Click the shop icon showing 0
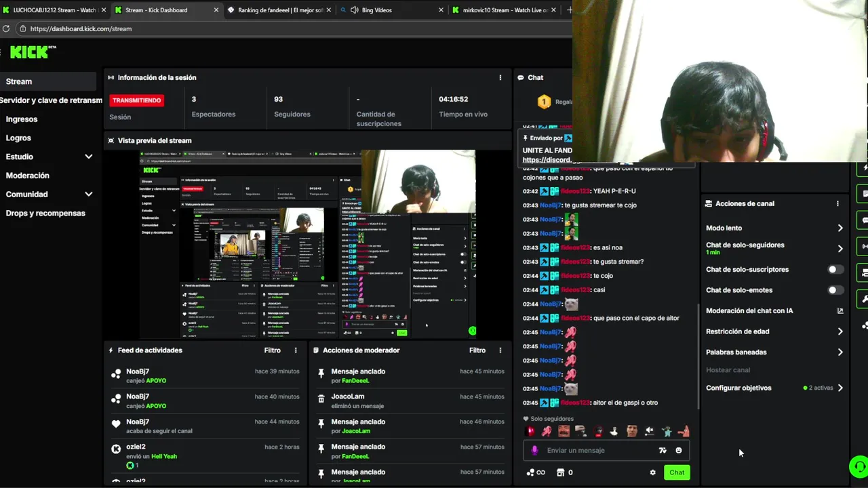The width and height of the screenshot is (868, 488). pyautogui.click(x=565, y=472)
